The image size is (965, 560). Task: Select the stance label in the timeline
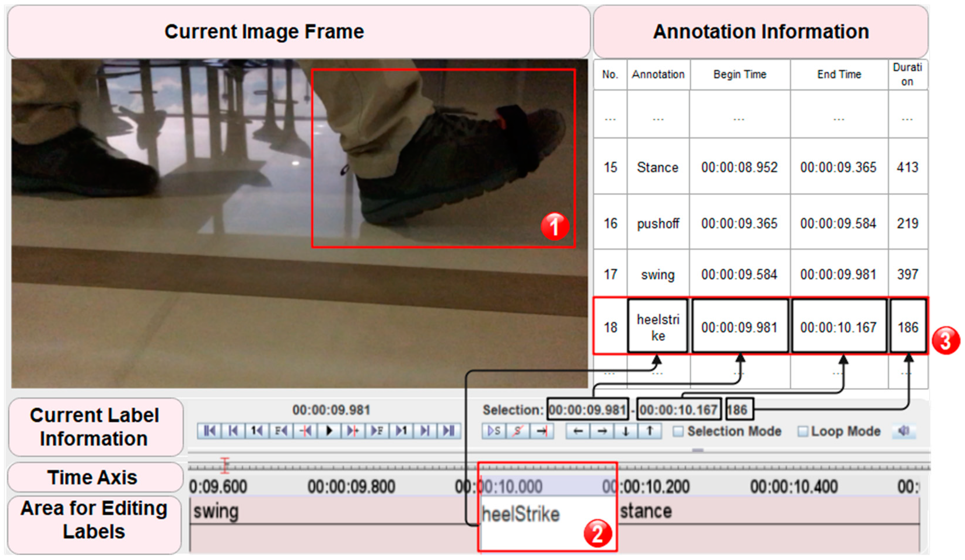pyautogui.click(x=646, y=511)
